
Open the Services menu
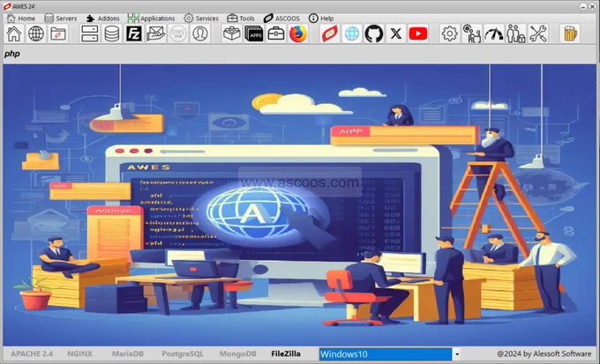click(201, 18)
